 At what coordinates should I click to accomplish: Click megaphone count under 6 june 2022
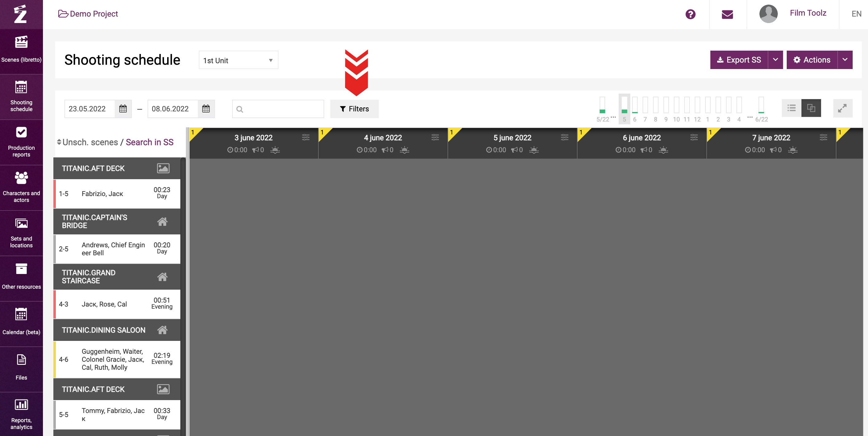646,150
